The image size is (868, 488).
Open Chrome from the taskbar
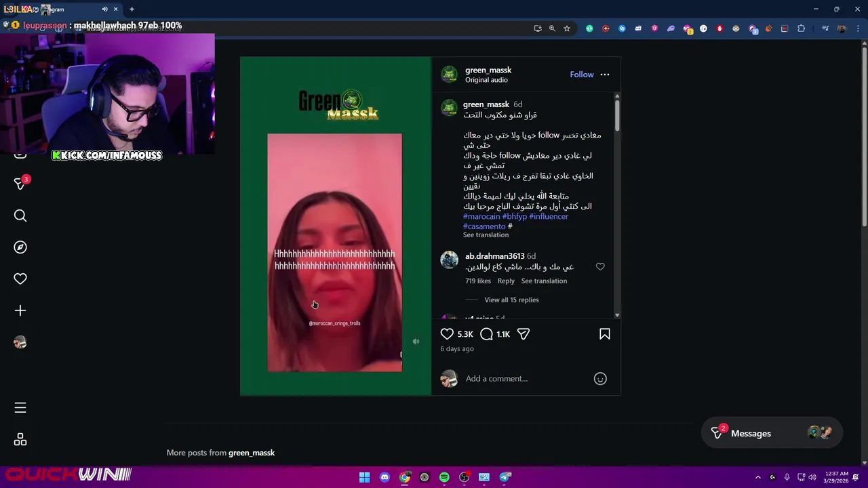point(405,477)
